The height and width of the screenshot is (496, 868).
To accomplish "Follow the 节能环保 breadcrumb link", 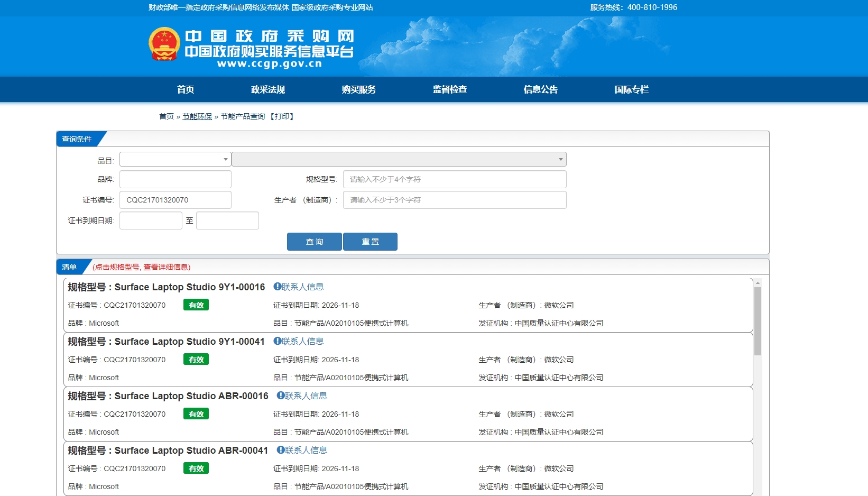I will (197, 116).
